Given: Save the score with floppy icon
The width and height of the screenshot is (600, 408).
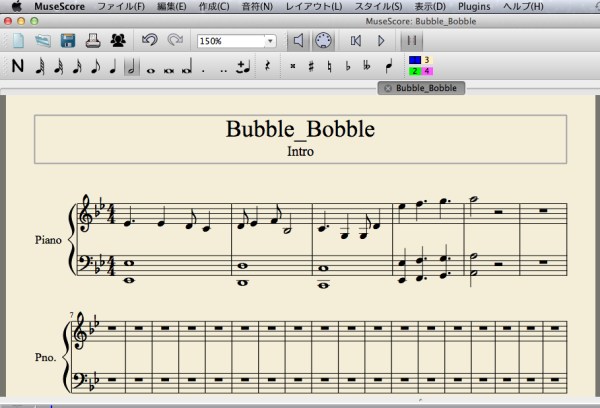Looking at the screenshot, I should coord(68,41).
